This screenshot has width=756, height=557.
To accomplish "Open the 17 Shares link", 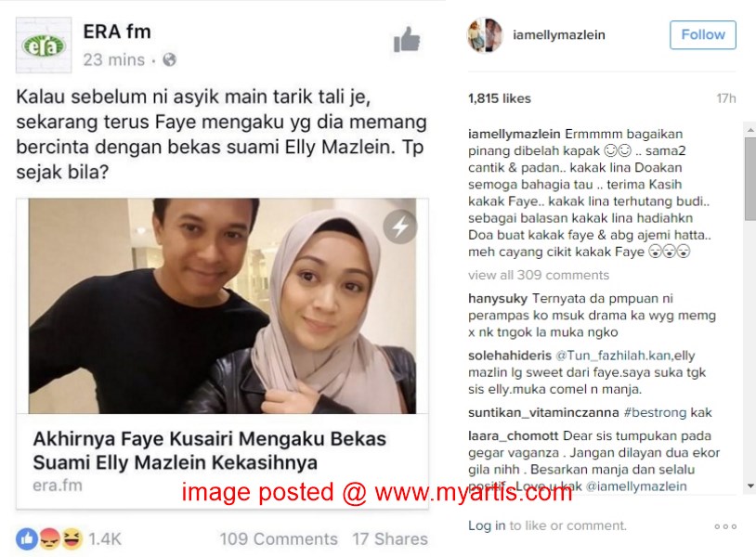I will point(390,538).
